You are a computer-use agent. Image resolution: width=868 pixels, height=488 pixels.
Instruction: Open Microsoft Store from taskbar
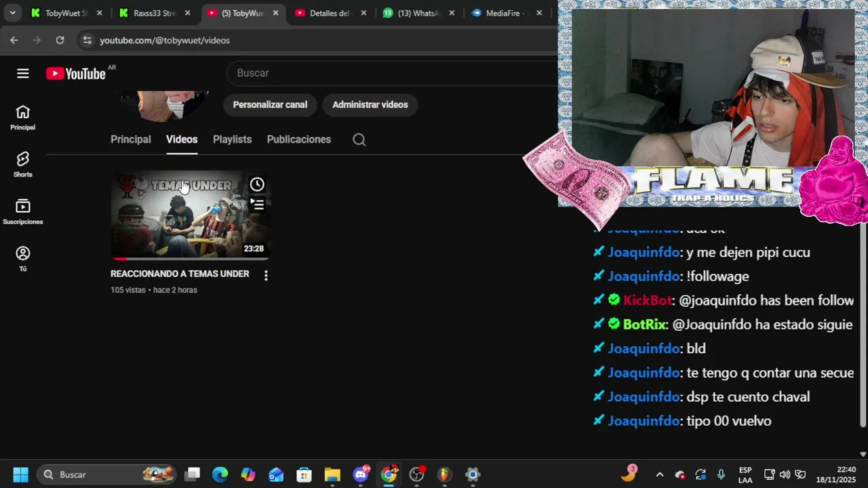(x=304, y=474)
